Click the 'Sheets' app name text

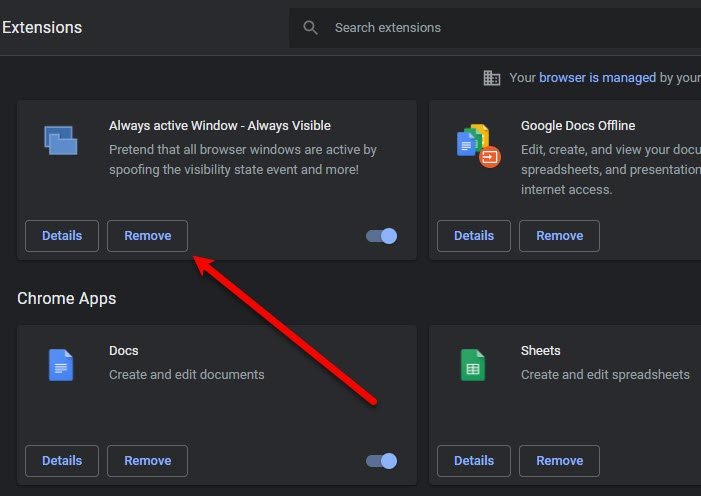coord(541,351)
